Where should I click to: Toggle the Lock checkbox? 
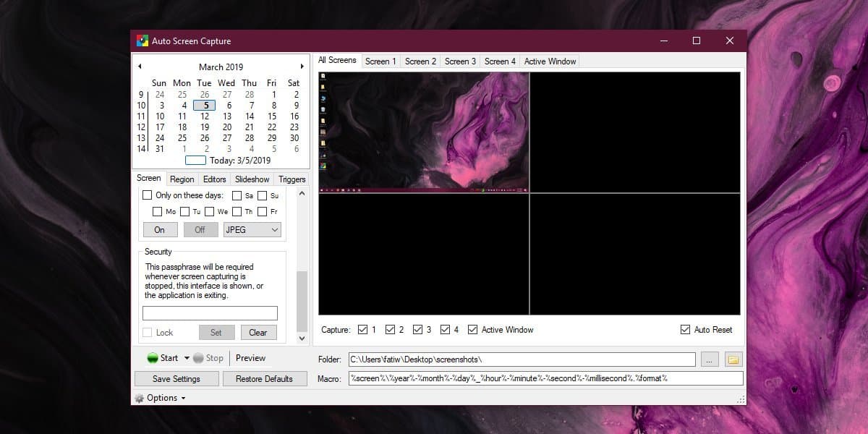coord(148,333)
